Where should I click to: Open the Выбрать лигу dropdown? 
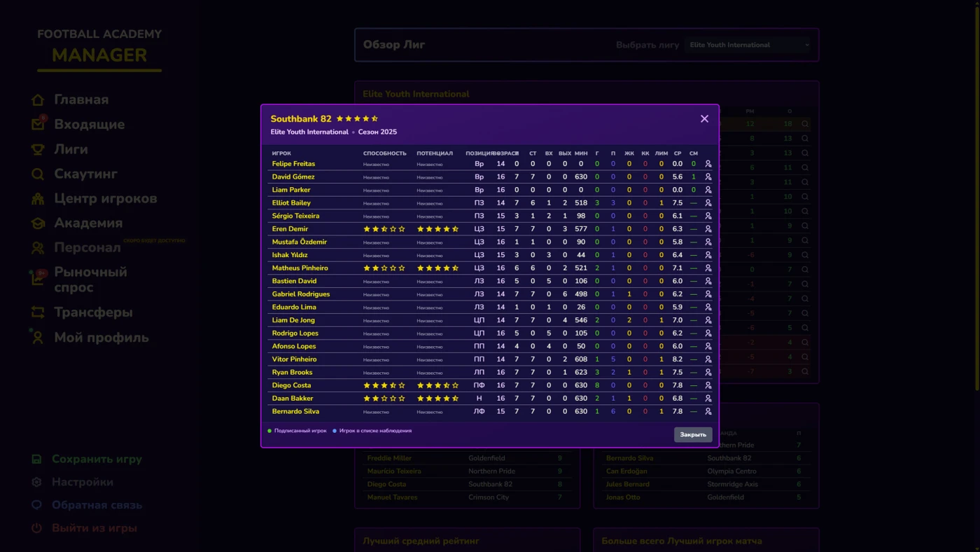coord(748,45)
